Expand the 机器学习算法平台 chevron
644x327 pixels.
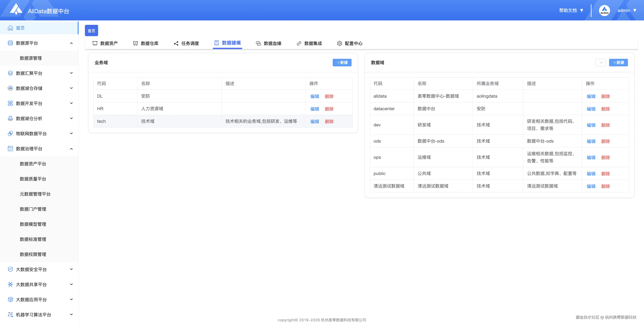[71, 314]
